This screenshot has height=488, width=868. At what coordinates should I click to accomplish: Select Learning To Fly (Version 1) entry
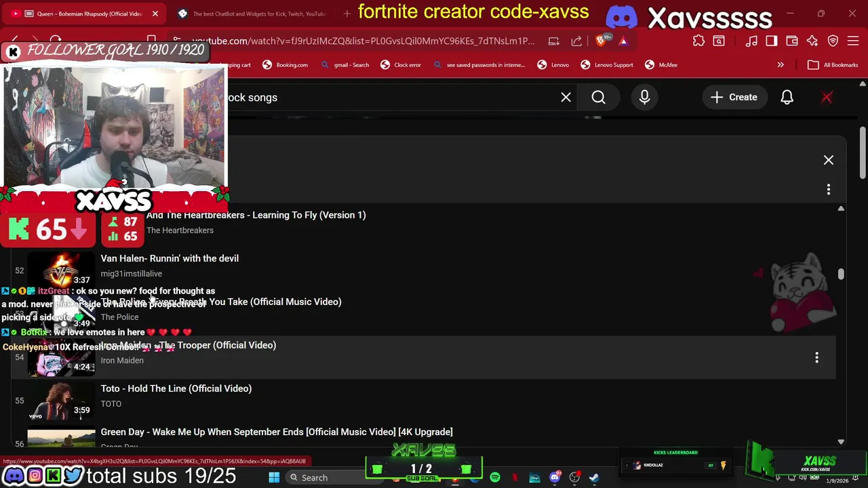pyautogui.click(x=256, y=215)
